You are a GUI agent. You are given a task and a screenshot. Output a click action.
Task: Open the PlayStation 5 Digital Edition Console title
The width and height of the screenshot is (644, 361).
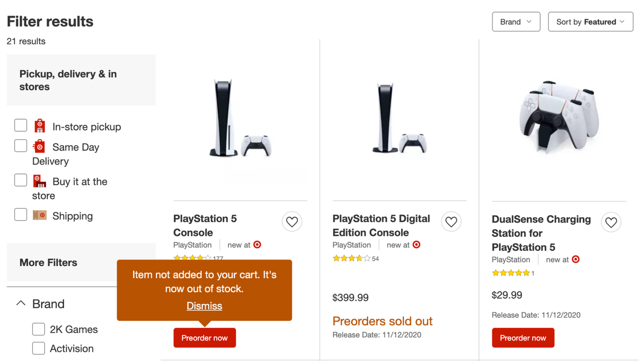pyautogui.click(x=381, y=225)
